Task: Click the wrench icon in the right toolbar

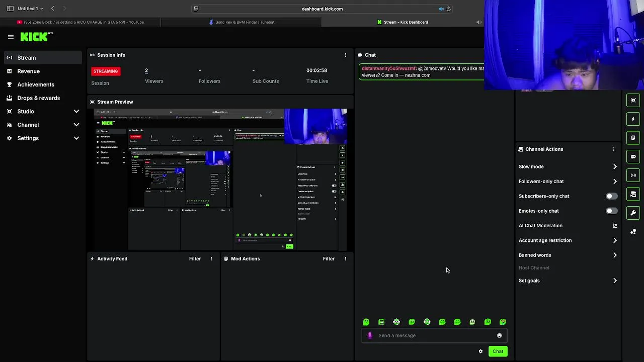Action: point(633,213)
